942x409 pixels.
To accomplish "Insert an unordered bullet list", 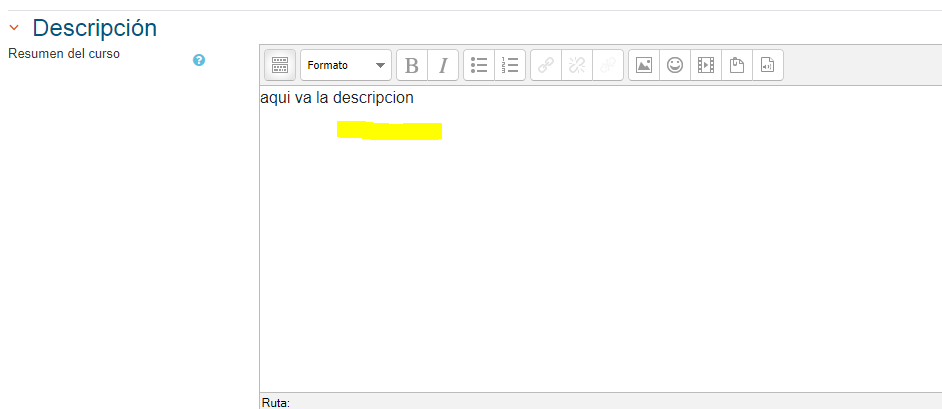I will tap(479, 65).
